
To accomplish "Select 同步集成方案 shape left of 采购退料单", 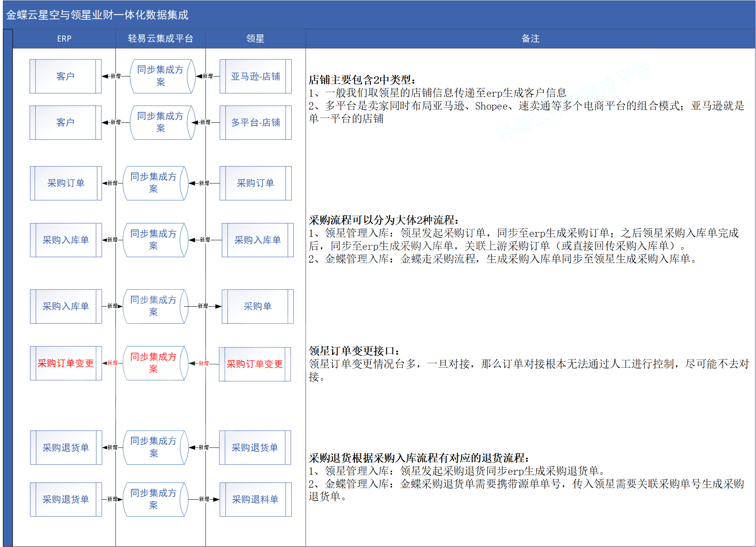I will point(154,499).
